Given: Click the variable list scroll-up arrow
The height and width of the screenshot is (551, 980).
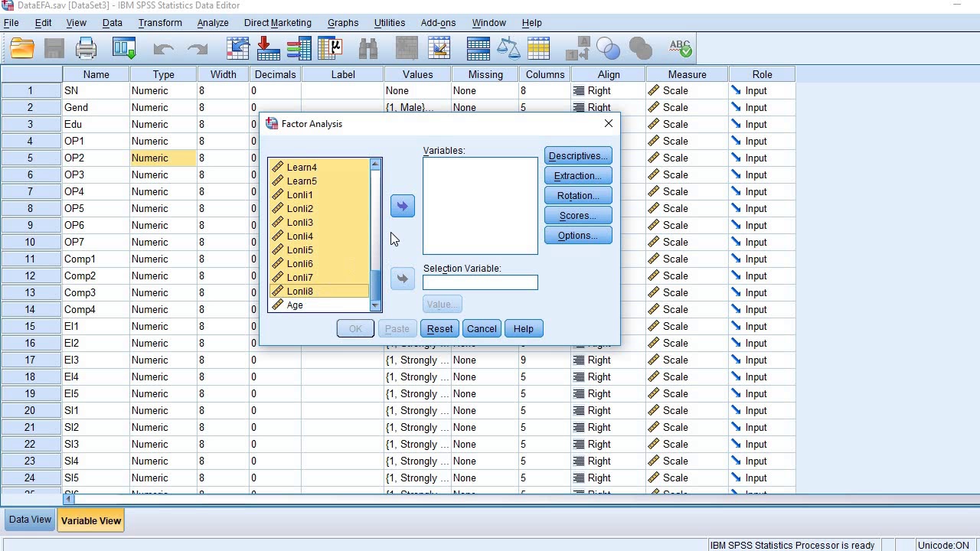Looking at the screenshot, I should pos(375,164).
